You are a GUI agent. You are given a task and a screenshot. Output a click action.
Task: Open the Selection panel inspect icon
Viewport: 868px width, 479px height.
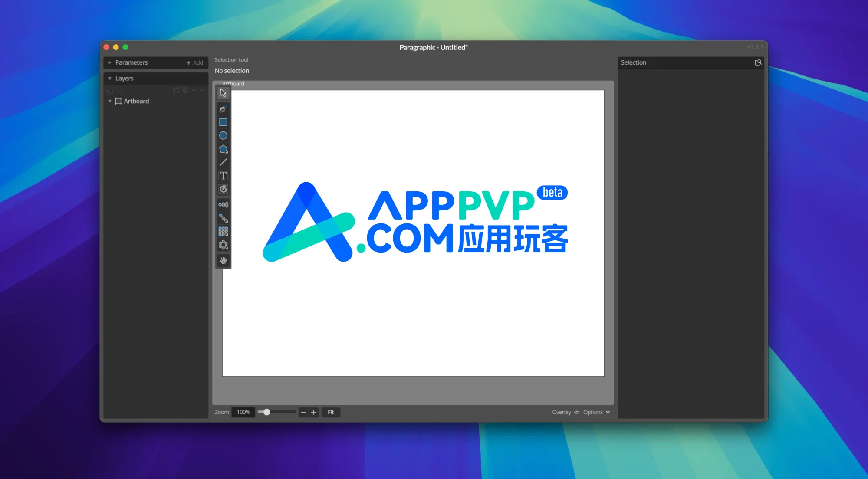pos(758,62)
